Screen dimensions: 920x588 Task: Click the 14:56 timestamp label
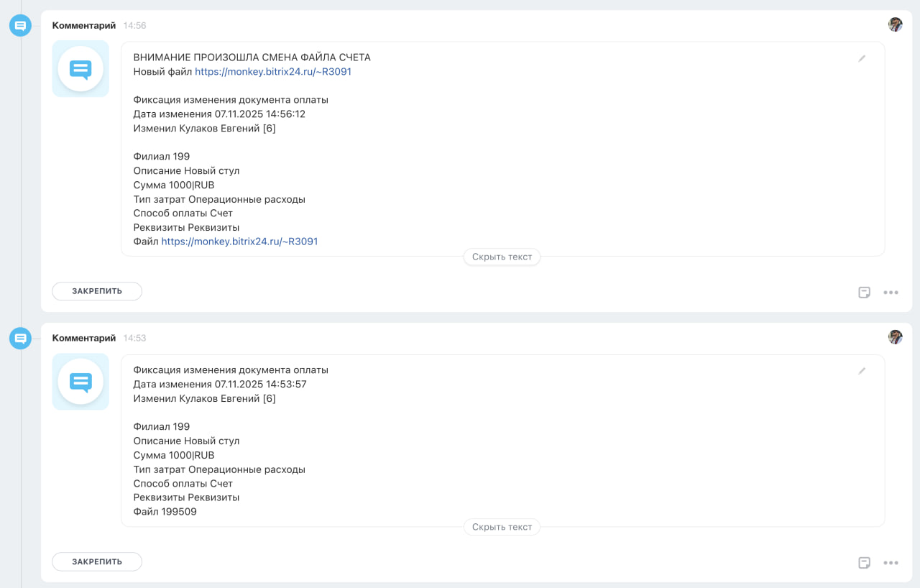point(134,26)
